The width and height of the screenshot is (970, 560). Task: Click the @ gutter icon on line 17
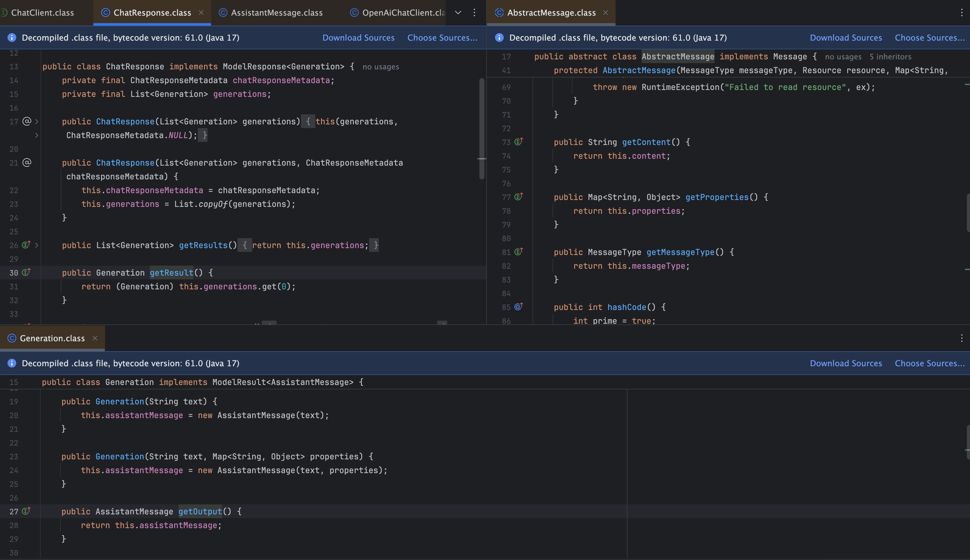(x=27, y=121)
